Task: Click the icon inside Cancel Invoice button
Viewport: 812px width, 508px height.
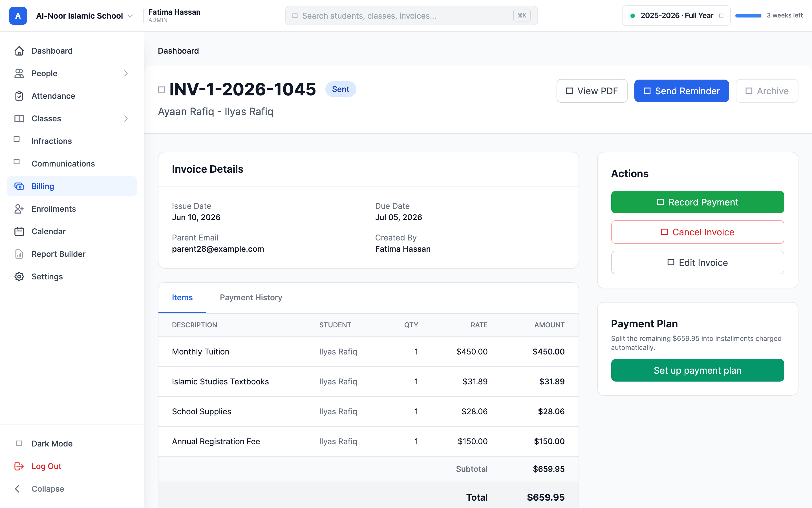Action: click(664, 232)
